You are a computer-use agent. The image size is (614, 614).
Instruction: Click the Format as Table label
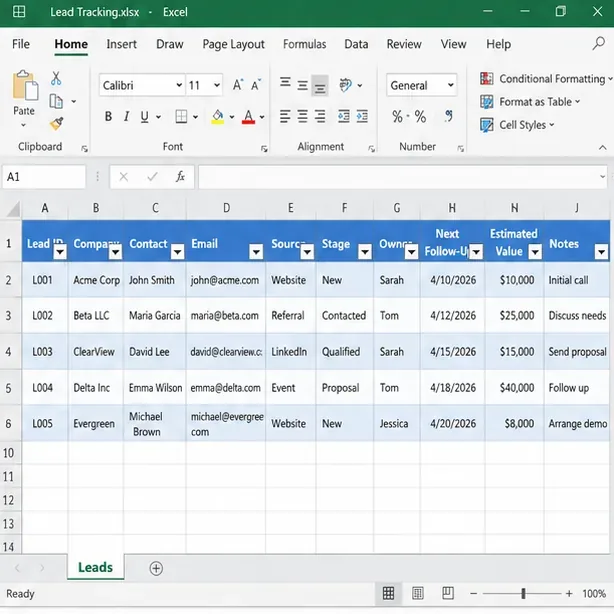coord(535,102)
